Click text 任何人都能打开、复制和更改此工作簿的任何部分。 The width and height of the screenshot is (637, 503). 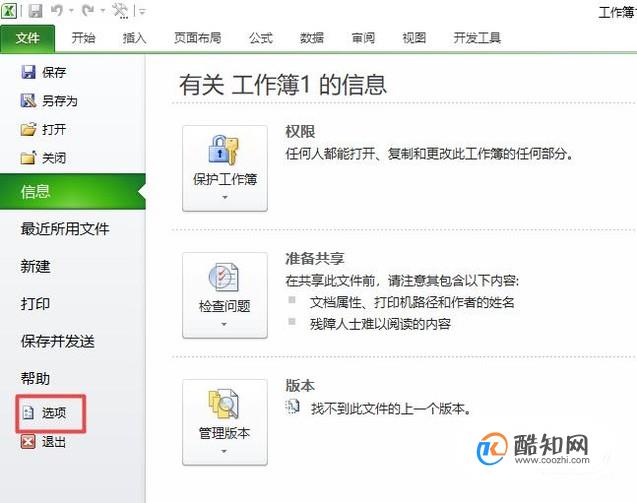click(x=430, y=154)
